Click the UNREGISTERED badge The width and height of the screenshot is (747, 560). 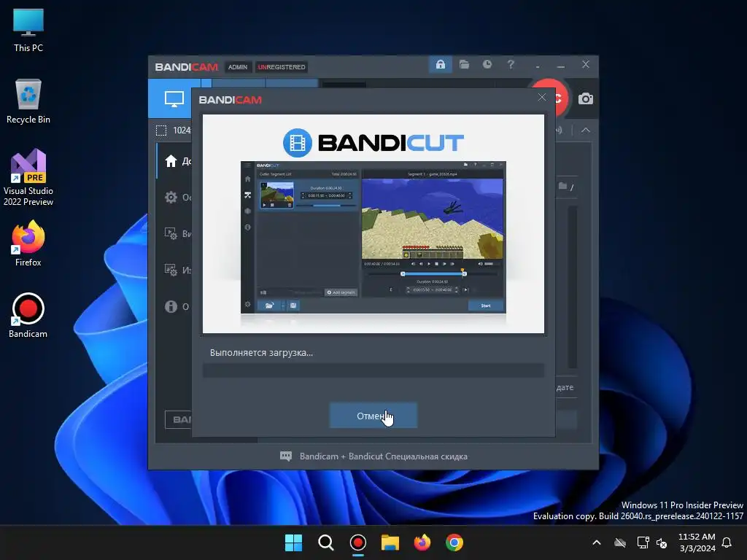point(282,67)
